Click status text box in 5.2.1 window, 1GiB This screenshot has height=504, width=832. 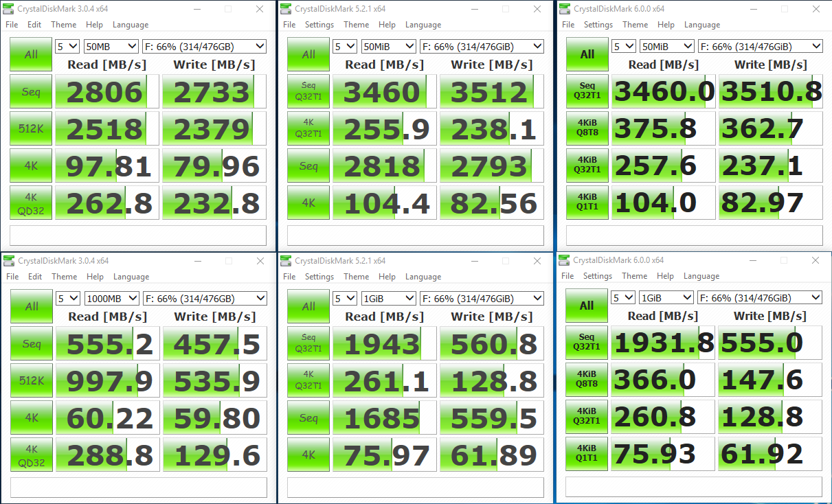[x=416, y=488]
